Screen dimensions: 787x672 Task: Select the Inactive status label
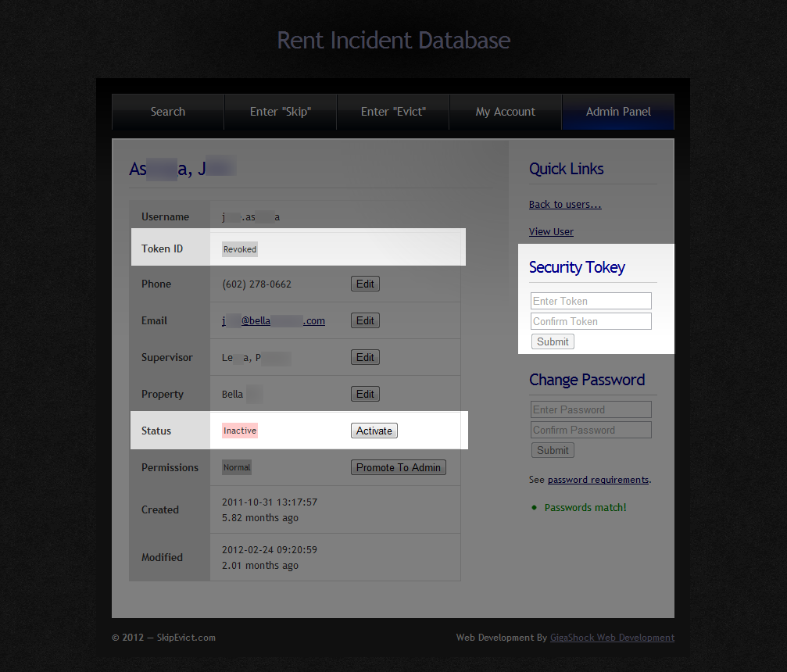click(240, 431)
